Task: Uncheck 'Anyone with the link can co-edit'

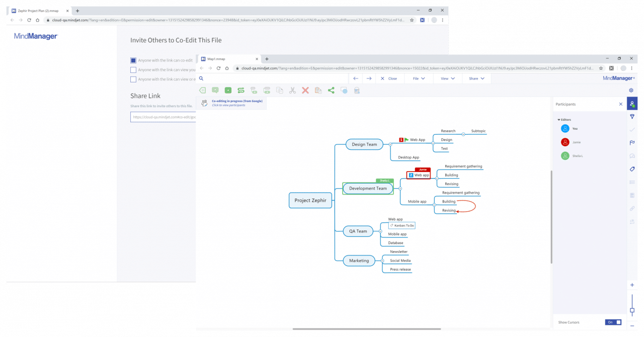Action: 133,60
